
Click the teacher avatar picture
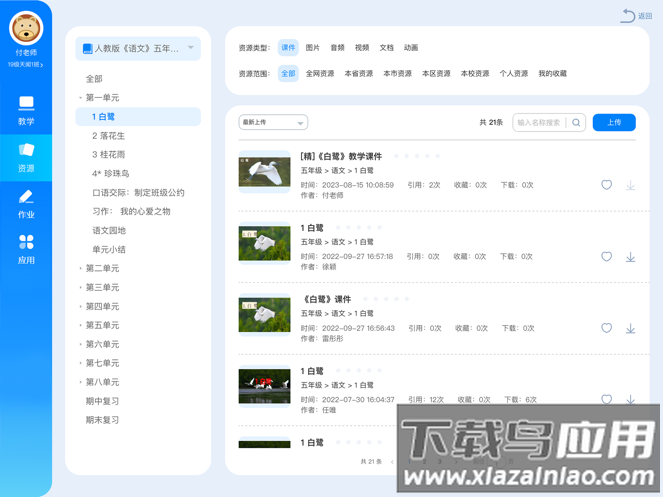coord(26,29)
